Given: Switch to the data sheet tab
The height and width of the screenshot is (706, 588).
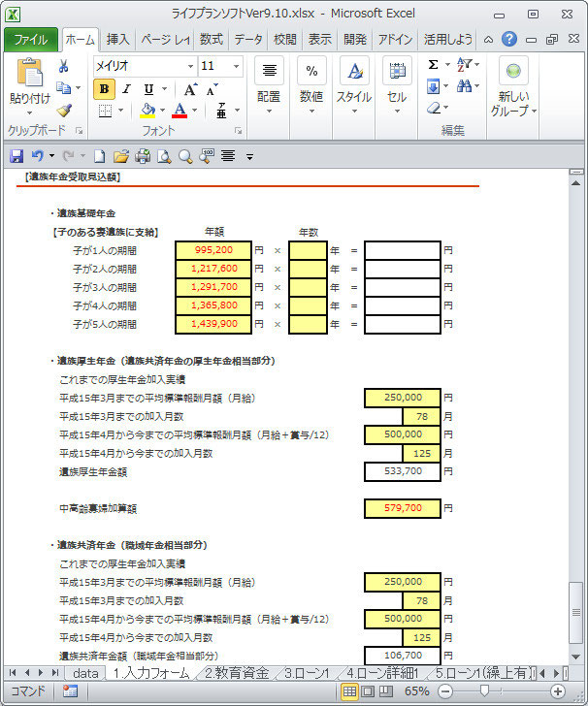Looking at the screenshot, I should [85, 673].
